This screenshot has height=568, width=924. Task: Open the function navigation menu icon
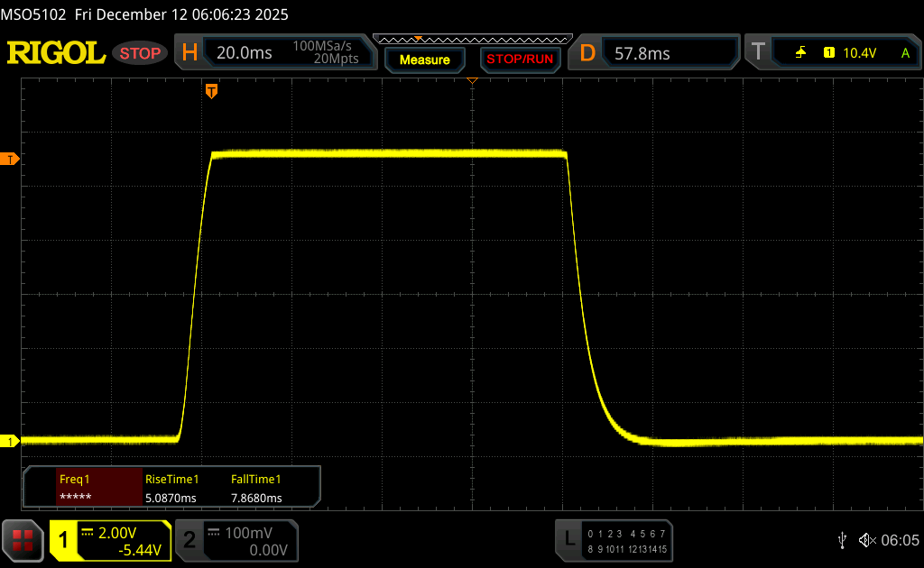pos(23,540)
